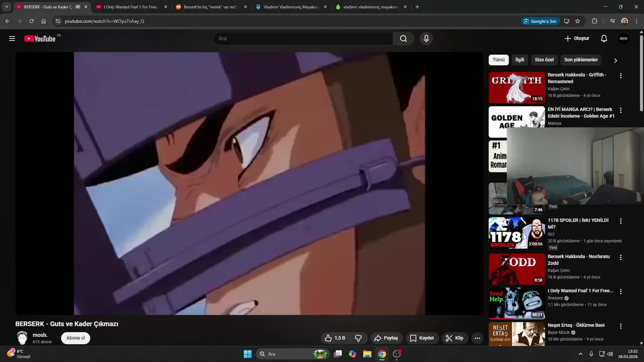644x362 pixels.
Task: Open Neşet Ertaş - Öldürme Beni video title
Action: pos(576,325)
